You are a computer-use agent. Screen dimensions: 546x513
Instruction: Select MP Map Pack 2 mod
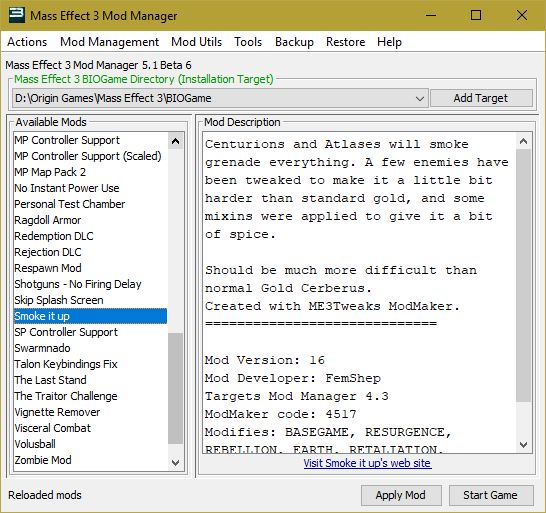point(90,172)
